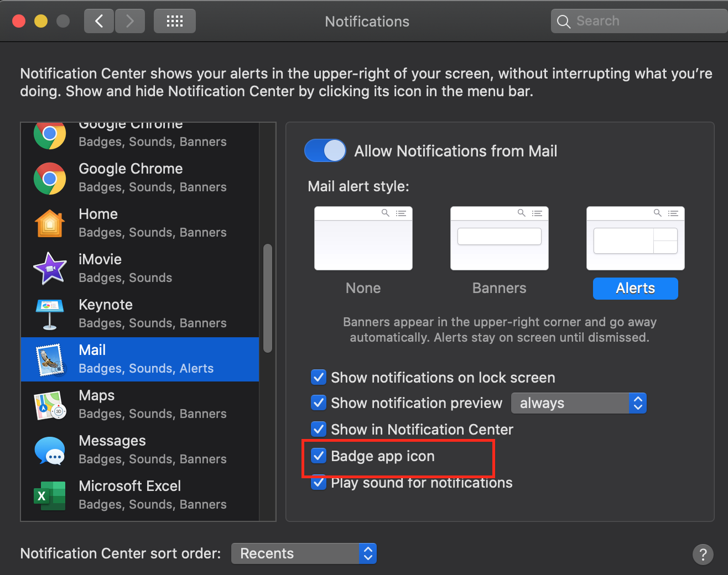Disable Show in Notification Center

tap(319, 429)
